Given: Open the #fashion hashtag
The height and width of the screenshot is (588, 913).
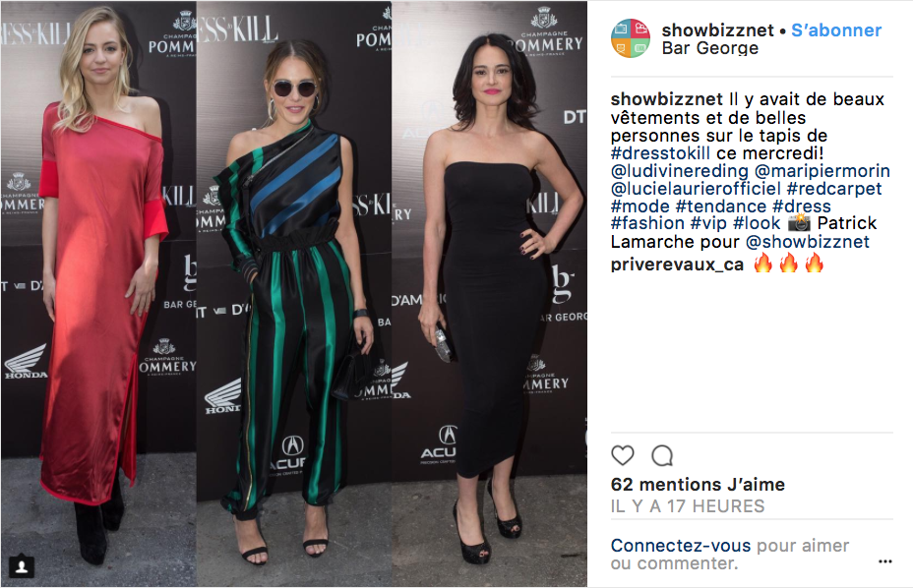Looking at the screenshot, I should pyautogui.click(x=647, y=223).
